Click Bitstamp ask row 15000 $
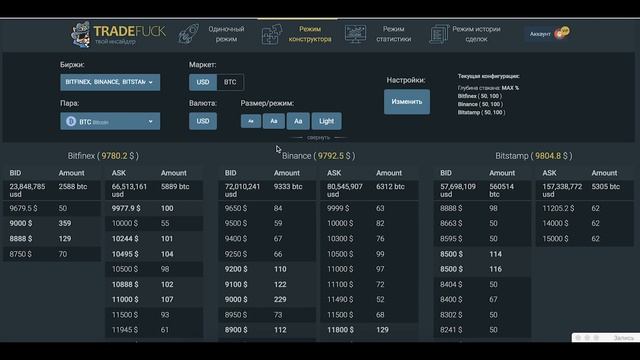This screenshot has width=640, height=360. tap(584, 239)
